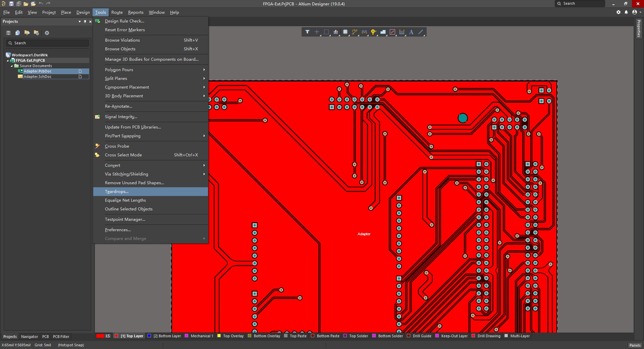This screenshot has width=644, height=349.
Task: Pin the Projects panel
Action: [85, 21]
